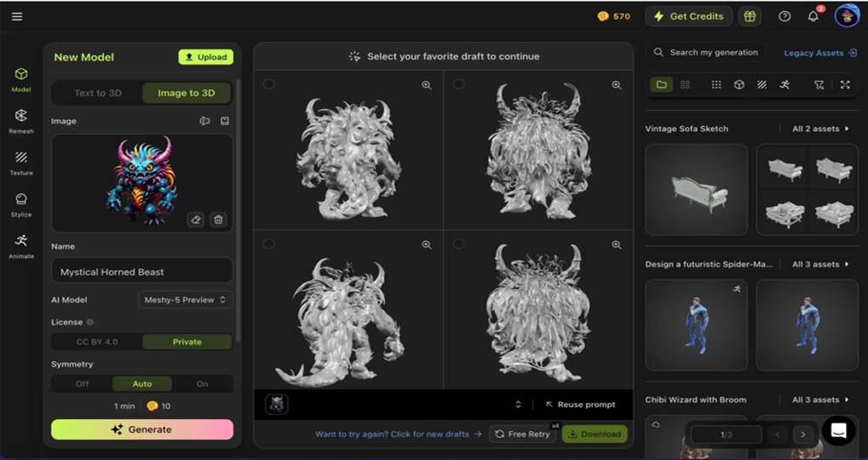Image resolution: width=868 pixels, height=460 pixels.
Task: Click the Generate button
Action: tap(142, 429)
